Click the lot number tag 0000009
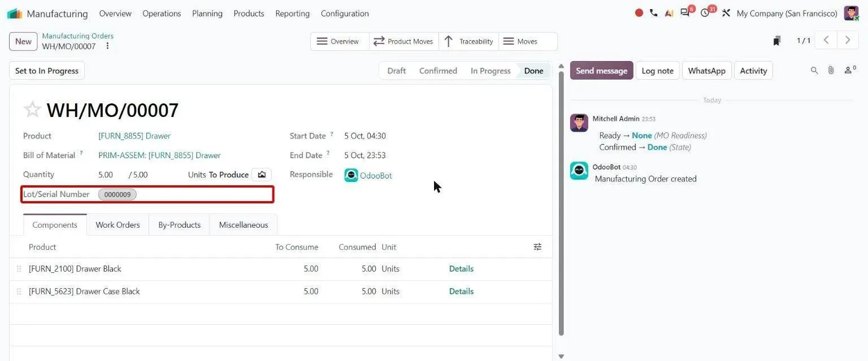 click(118, 194)
